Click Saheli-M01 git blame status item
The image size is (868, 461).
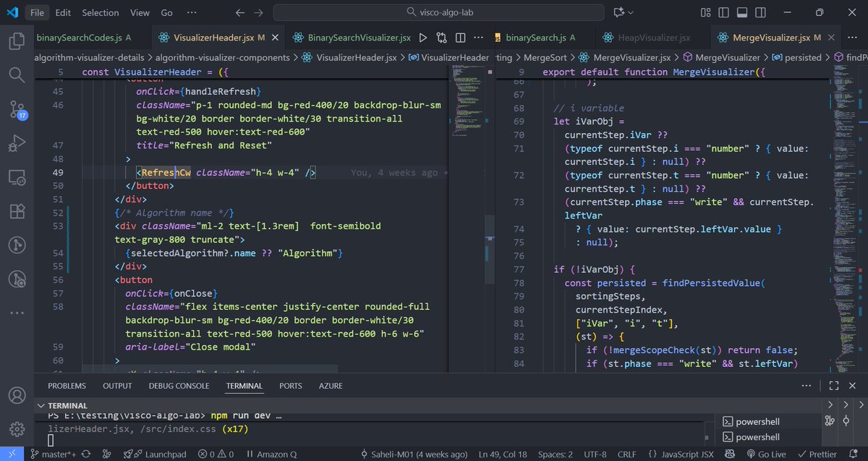tap(414, 454)
